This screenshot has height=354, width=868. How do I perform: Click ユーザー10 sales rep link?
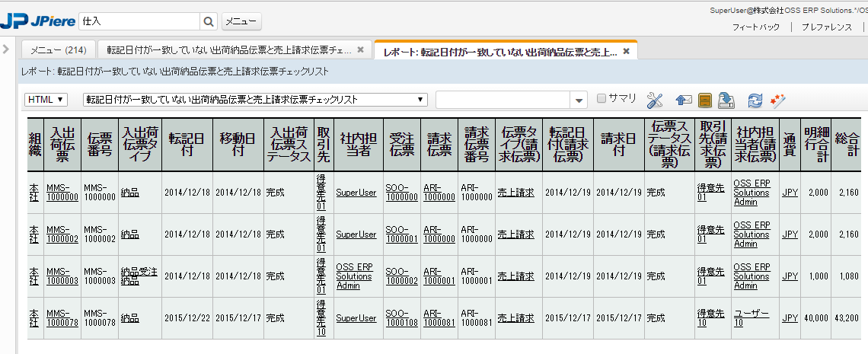tap(752, 318)
